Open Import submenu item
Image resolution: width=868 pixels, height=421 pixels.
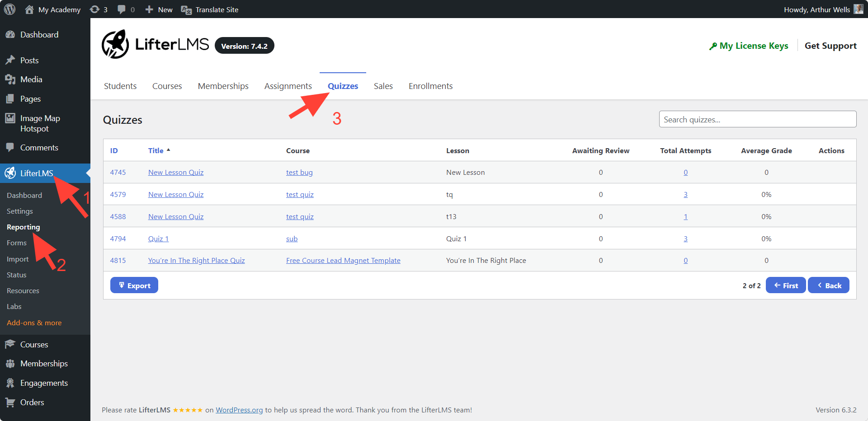pyautogui.click(x=18, y=259)
